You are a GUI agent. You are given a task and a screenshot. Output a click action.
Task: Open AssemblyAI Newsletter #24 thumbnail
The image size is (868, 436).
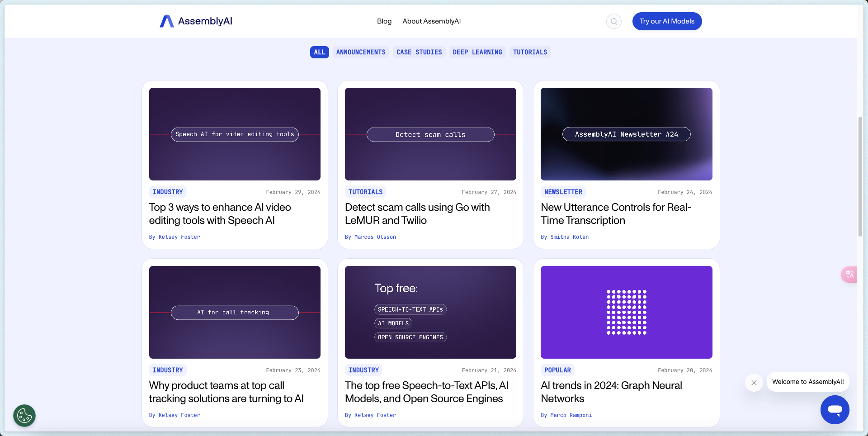pos(626,134)
